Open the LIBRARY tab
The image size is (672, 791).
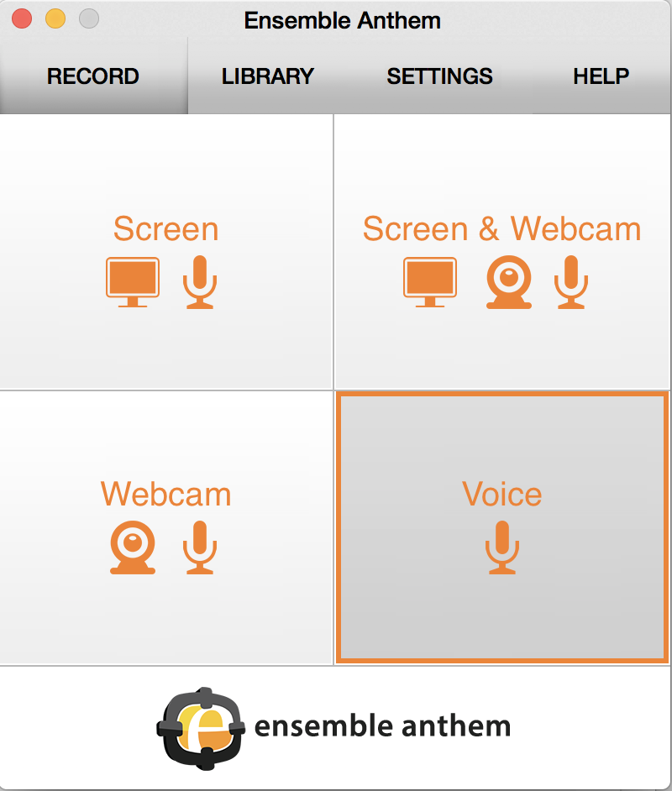[268, 76]
